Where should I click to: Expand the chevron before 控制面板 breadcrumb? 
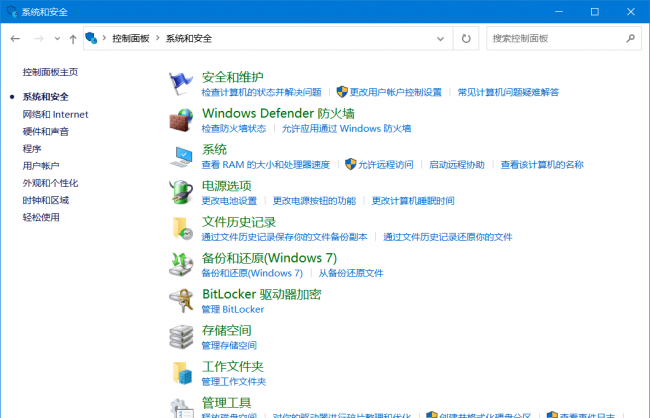[x=104, y=38]
